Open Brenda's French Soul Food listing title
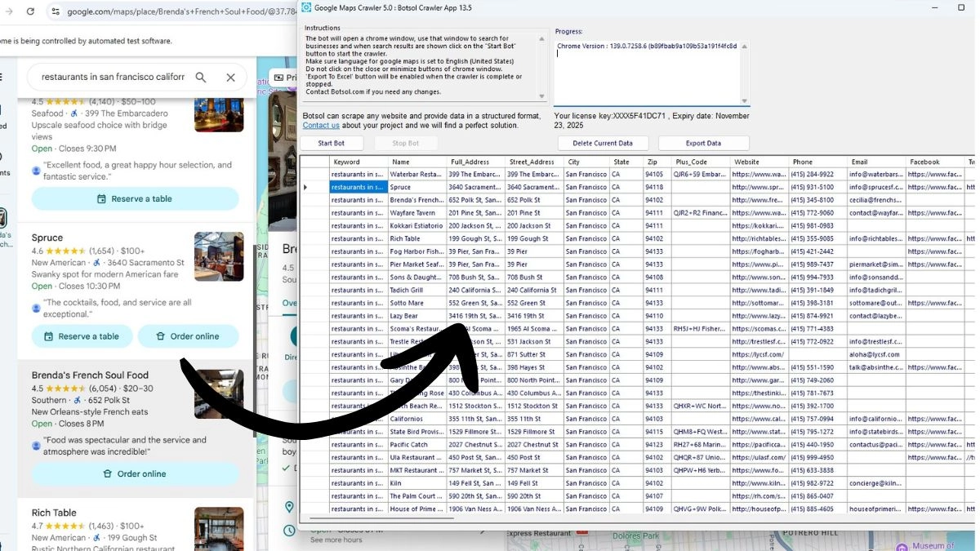This screenshot has height=551, width=980. point(91,375)
